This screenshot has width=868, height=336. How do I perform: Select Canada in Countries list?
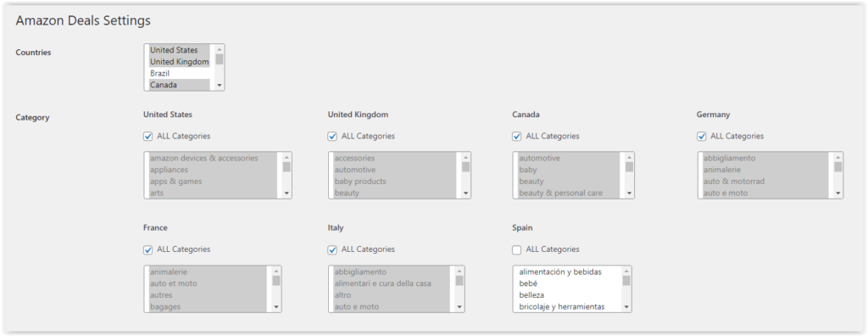[x=180, y=85]
